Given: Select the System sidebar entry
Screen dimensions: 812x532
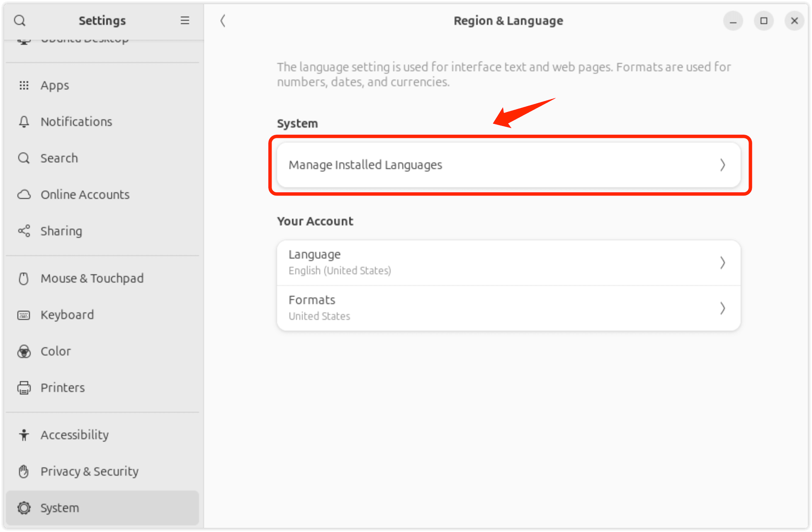Looking at the screenshot, I should point(60,508).
